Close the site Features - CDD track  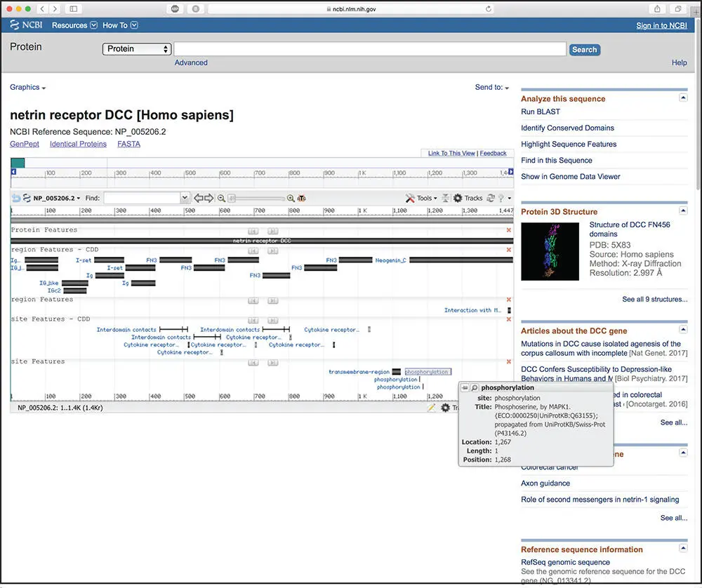point(508,319)
